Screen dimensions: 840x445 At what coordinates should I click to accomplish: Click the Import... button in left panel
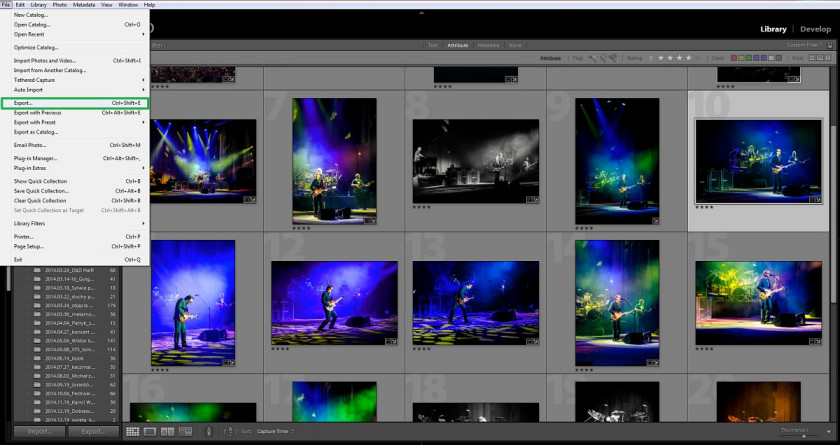39,432
